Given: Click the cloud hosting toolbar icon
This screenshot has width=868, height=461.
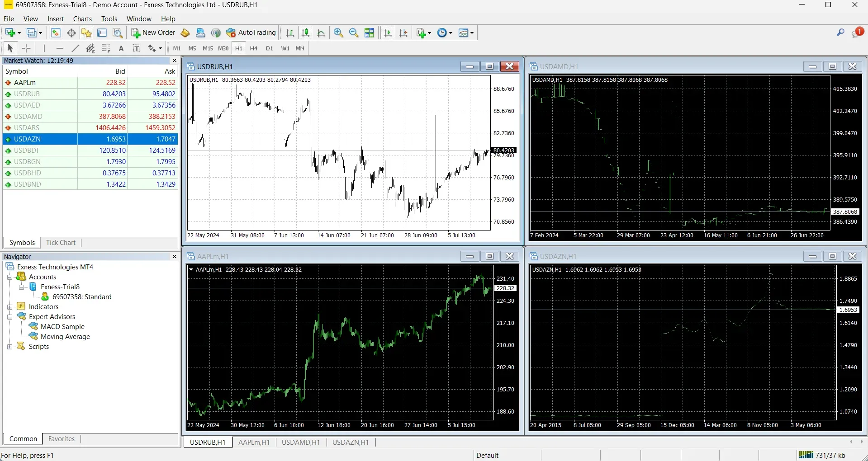Looking at the screenshot, I should point(200,33).
